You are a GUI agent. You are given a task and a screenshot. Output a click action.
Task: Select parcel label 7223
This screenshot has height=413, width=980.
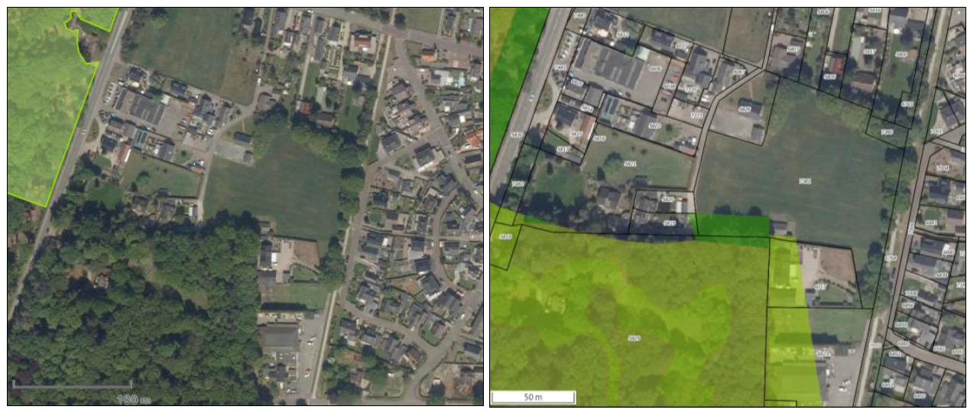tap(696, 115)
